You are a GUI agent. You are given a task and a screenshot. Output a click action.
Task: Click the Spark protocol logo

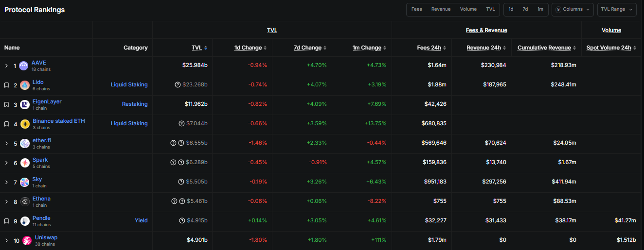coord(24,163)
